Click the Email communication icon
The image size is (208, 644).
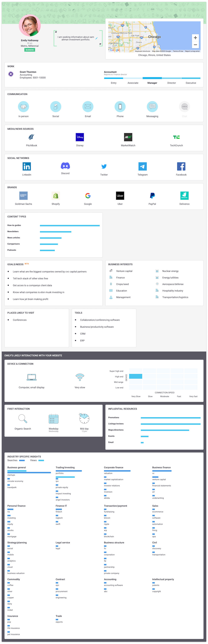(88, 107)
